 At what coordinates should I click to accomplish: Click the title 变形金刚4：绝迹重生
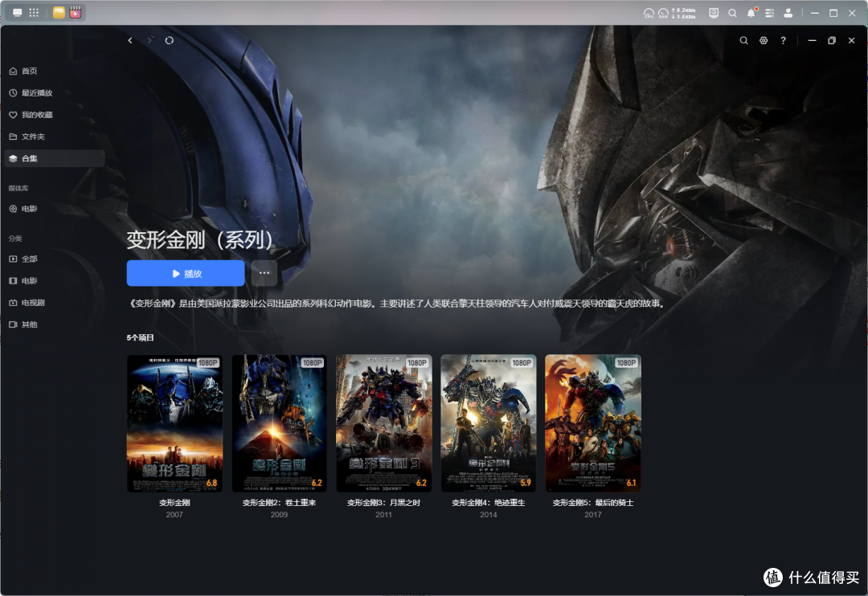[x=489, y=503]
